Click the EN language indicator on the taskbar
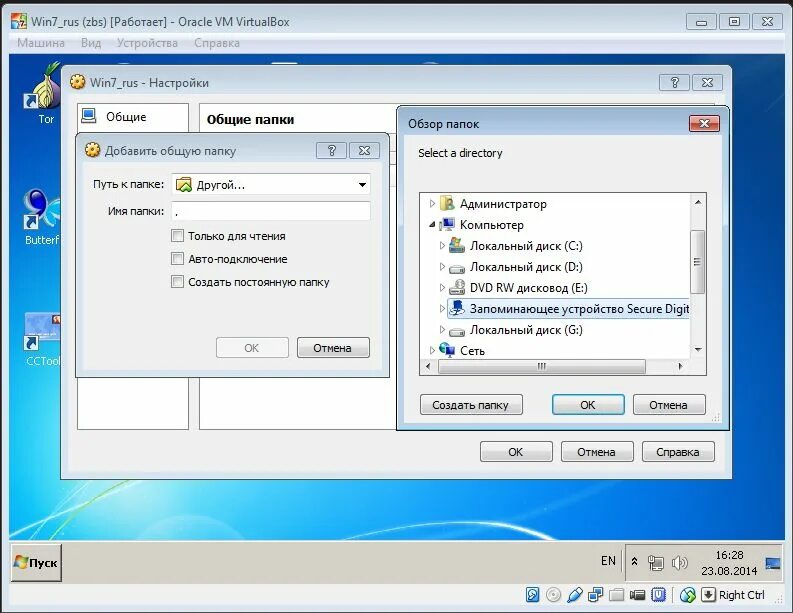The image size is (793, 613). tap(608, 561)
